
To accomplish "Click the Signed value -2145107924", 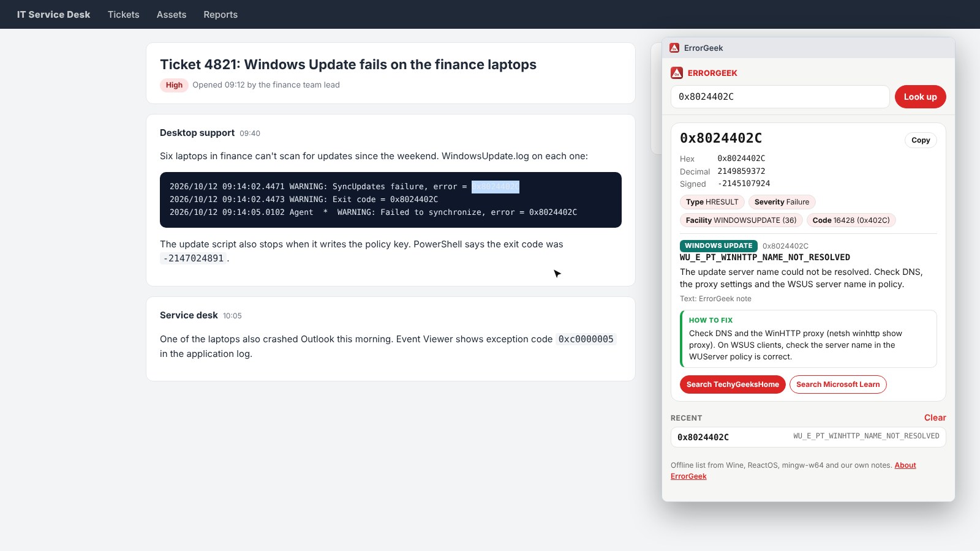I will (x=744, y=184).
